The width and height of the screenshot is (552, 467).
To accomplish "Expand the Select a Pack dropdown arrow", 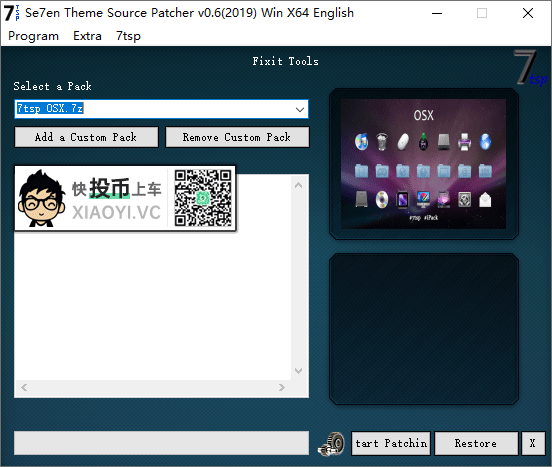I will tap(300, 109).
